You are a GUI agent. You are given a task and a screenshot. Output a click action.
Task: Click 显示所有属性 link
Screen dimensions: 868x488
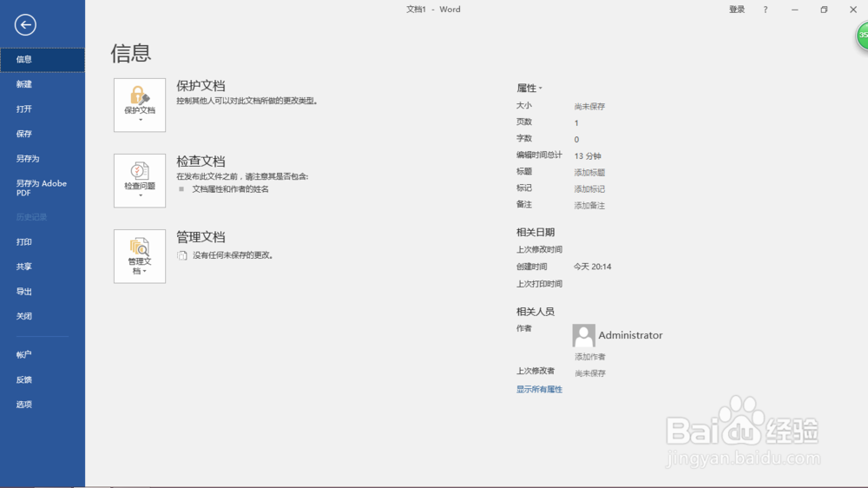(x=539, y=389)
